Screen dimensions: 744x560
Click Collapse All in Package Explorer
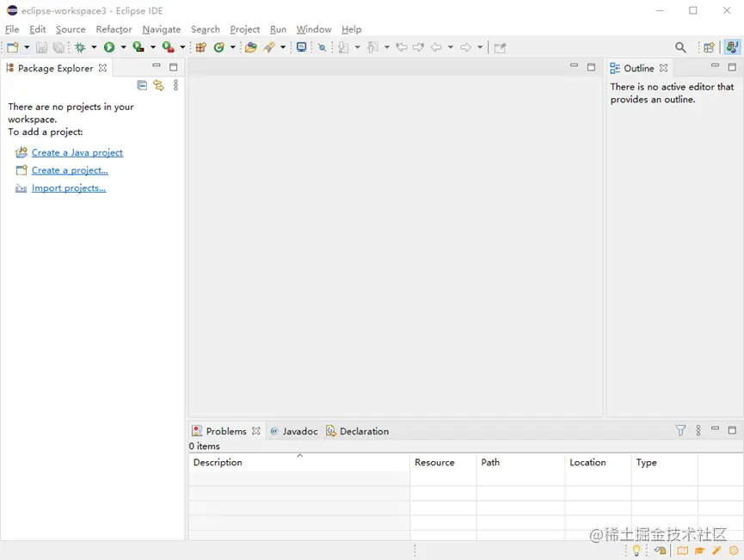142,85
